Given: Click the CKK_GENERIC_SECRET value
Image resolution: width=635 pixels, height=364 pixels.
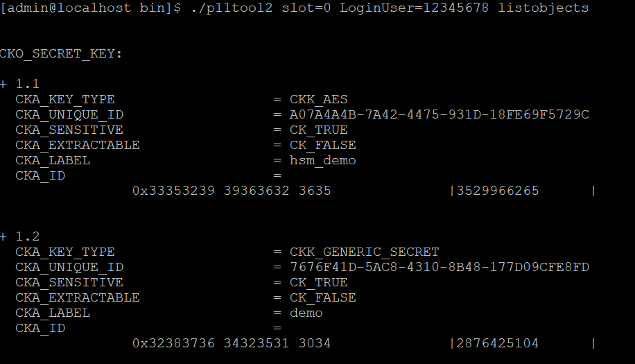Looking at the screenshot, I should 364,252.
